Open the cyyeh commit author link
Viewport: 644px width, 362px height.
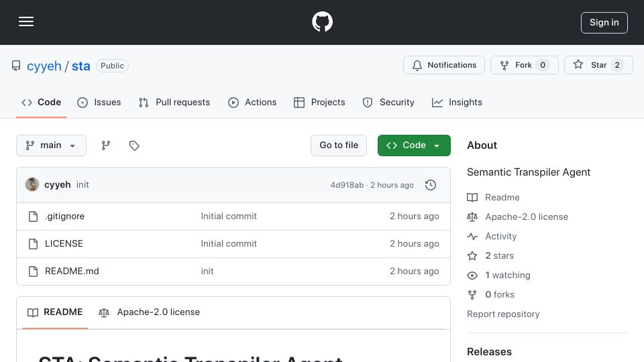58,185
